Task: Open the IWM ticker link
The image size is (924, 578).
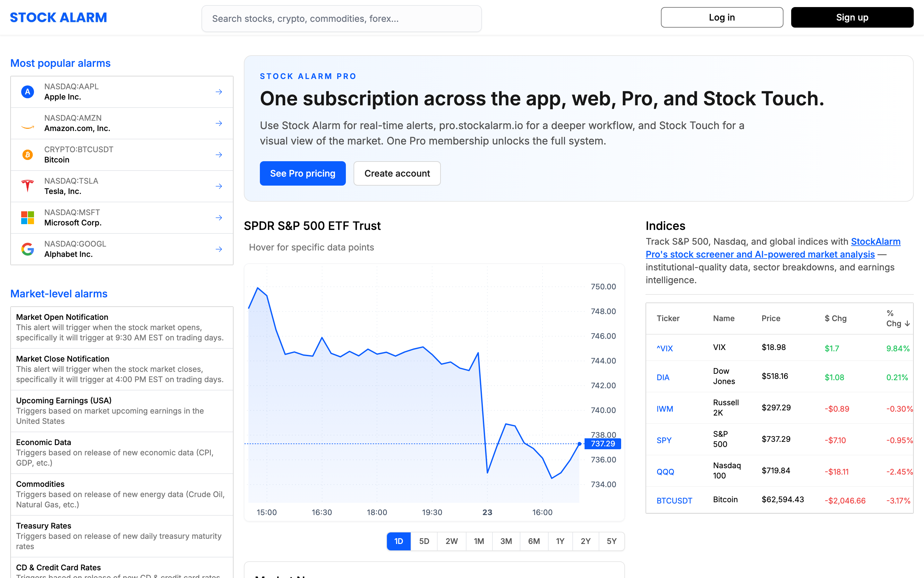Action: point(665,409)
